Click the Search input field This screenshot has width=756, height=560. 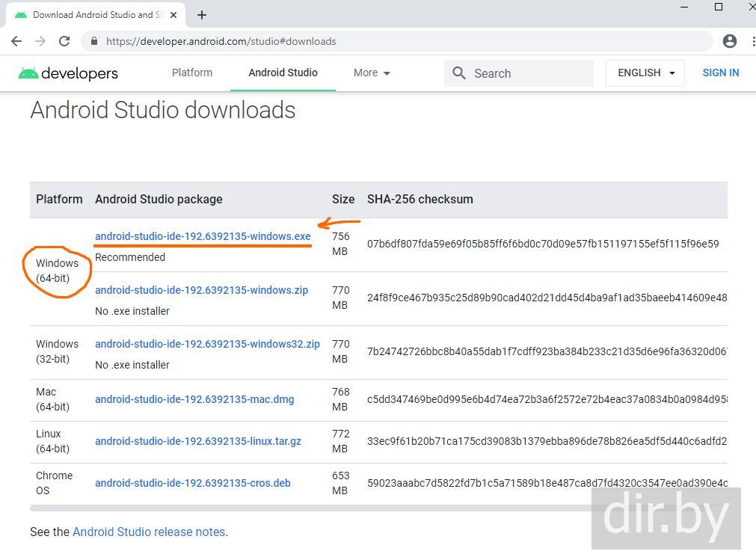pyautogui.click(x=527, y=73)
